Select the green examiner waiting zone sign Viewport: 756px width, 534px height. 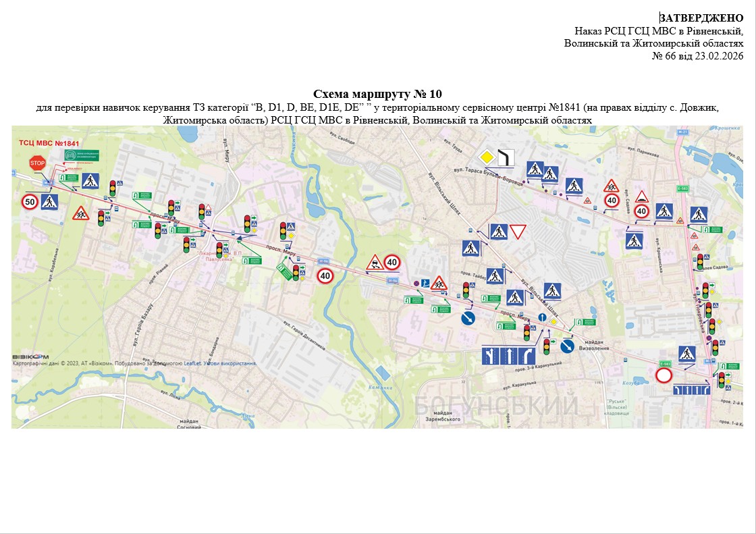pos(81,156)
